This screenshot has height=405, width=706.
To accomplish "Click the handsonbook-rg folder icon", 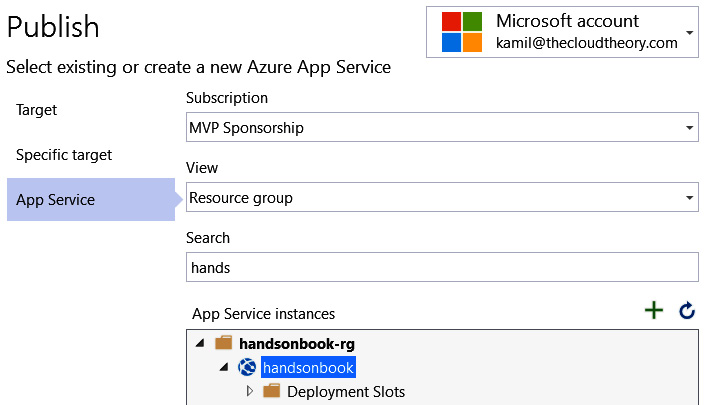I will coord(223,343).
